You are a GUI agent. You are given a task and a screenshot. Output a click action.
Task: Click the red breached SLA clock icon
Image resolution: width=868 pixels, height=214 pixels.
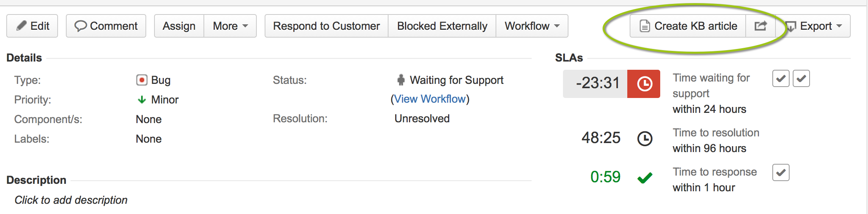[x=644, y=84]
